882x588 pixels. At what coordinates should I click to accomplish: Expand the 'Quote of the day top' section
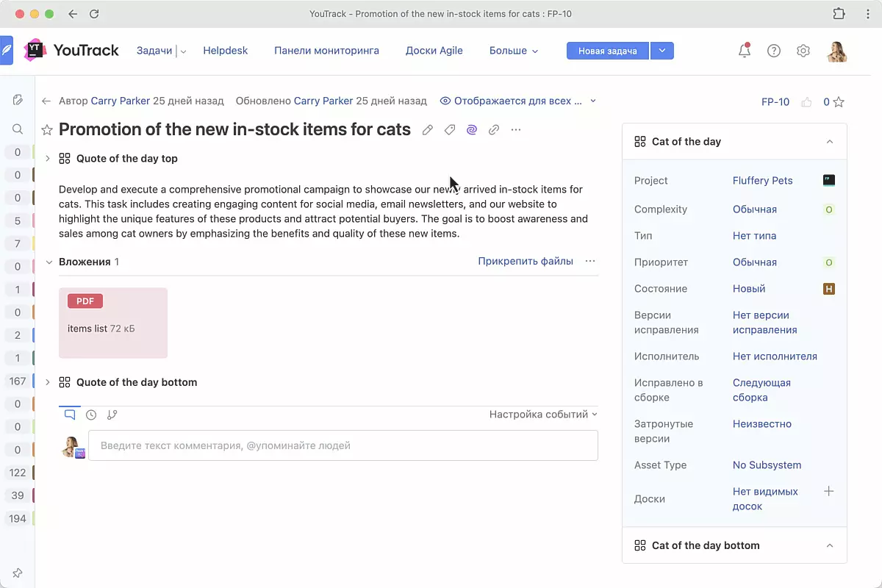tap(48, 159)
